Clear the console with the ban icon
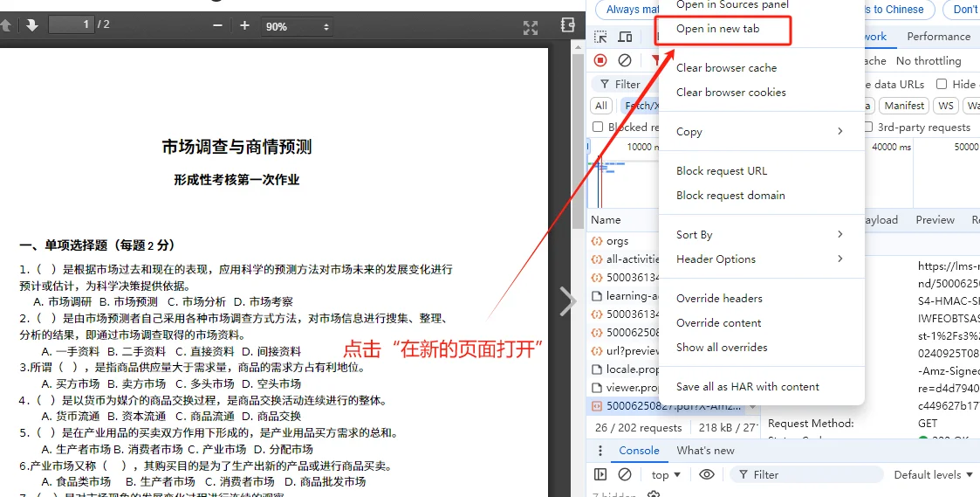The width and height of the screenshot is (980, 497). (624, 474)
